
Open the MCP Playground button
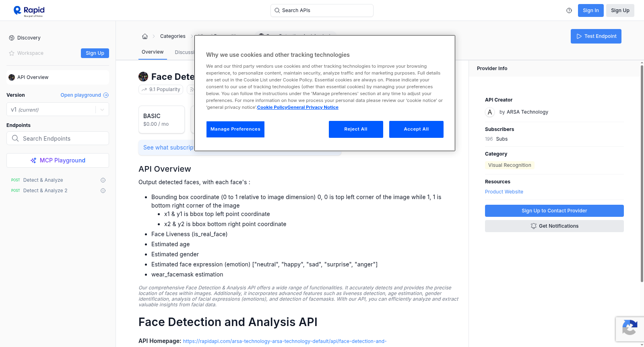click(58, 160)
